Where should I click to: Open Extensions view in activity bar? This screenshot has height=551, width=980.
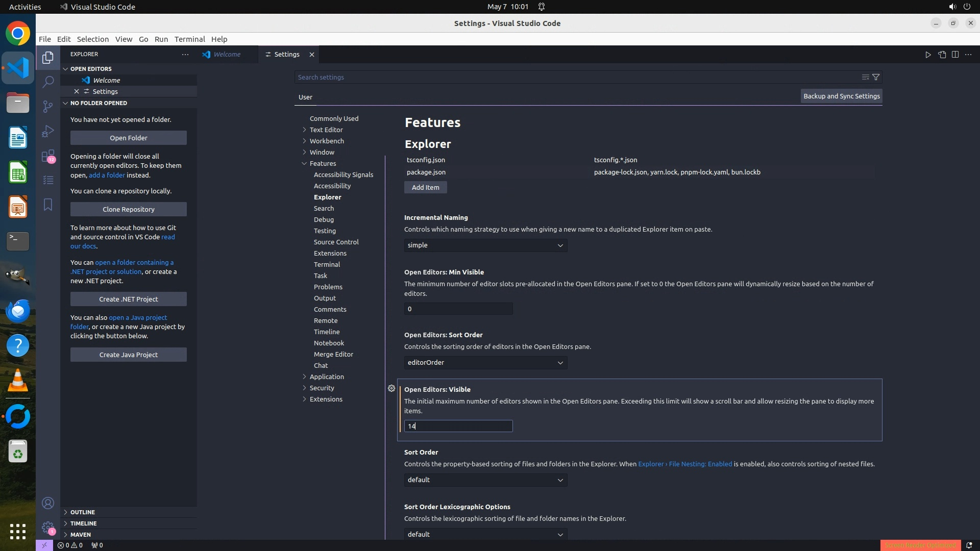47,156
